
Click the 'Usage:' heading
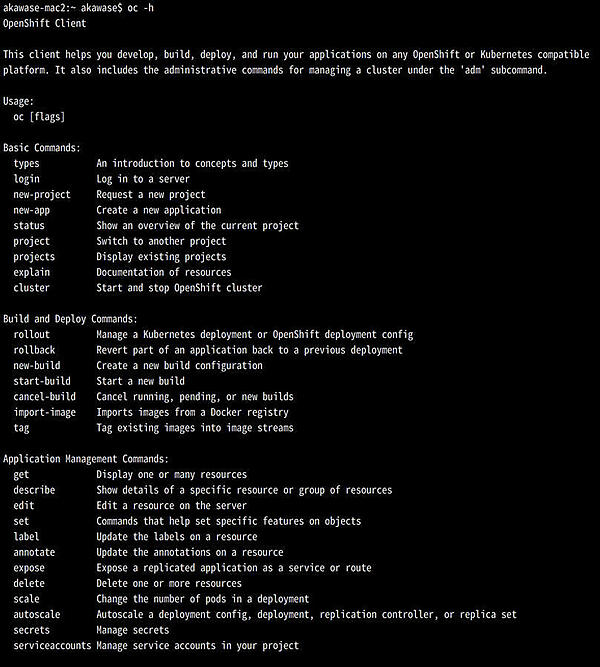19,101
